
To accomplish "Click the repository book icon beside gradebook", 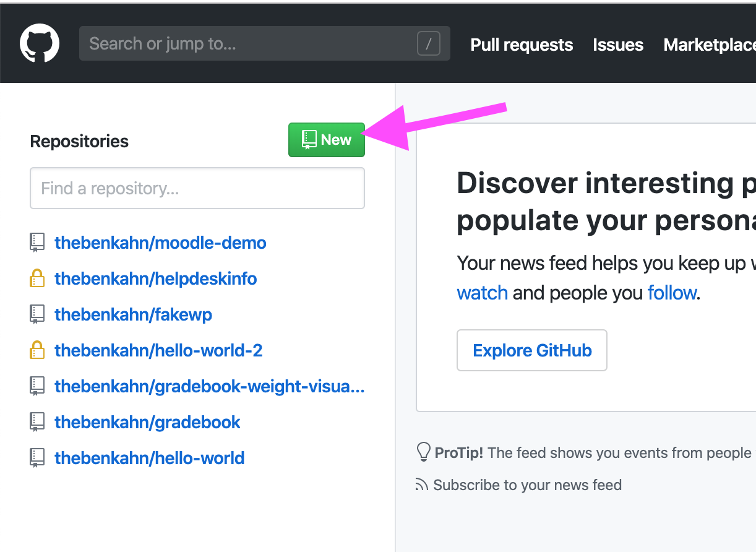I will click(x=37, y=421).
